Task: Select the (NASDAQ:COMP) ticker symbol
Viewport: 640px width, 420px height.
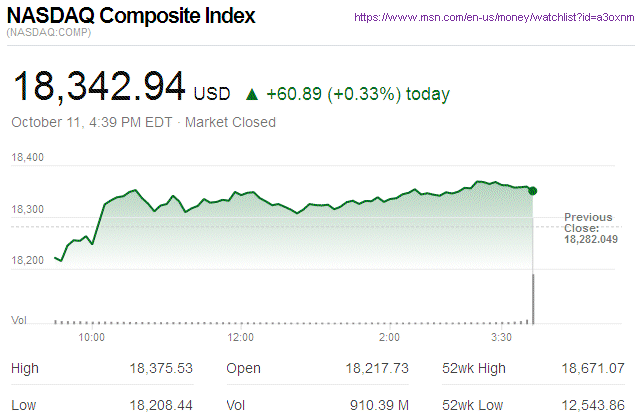Action: click(x=50, y=34)
